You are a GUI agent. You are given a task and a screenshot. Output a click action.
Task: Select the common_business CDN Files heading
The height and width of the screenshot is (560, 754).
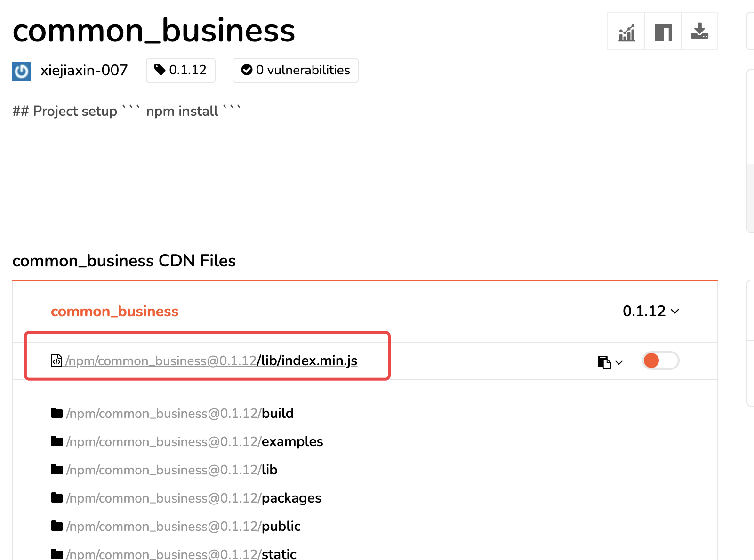(x=124, y=261)
